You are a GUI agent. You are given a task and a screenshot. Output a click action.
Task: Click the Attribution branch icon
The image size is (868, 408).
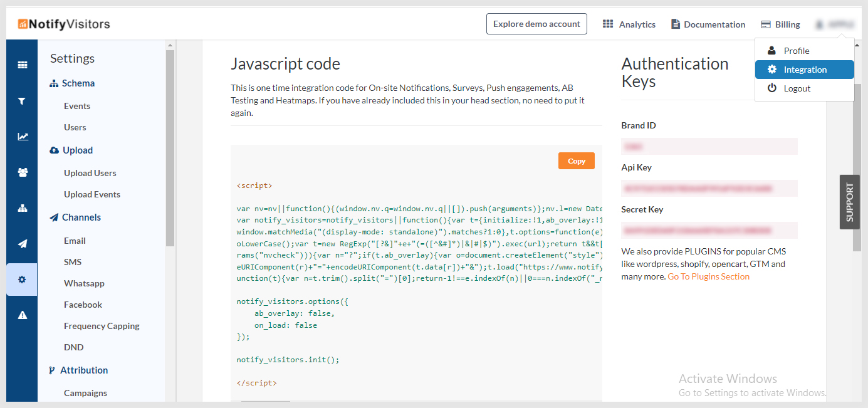point(52,370)
